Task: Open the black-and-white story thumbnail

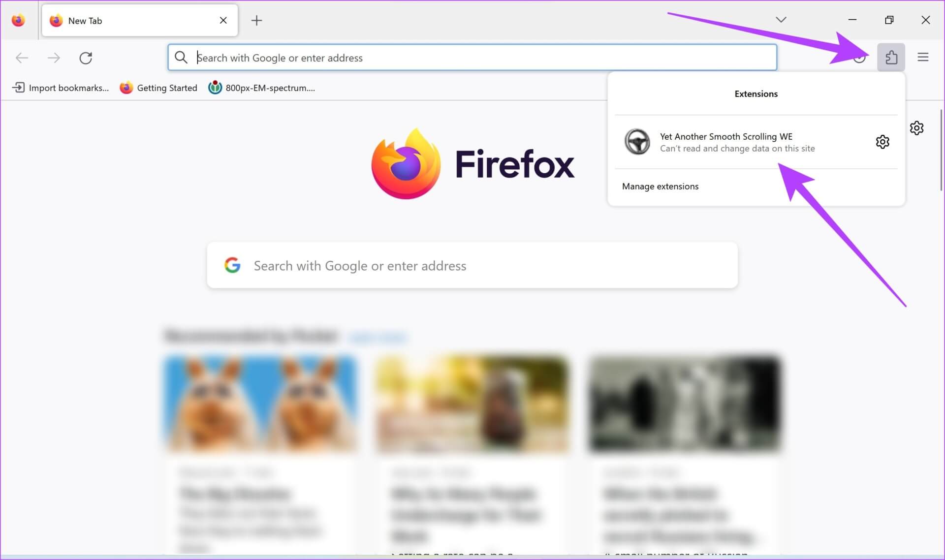Action: [685, 404]
